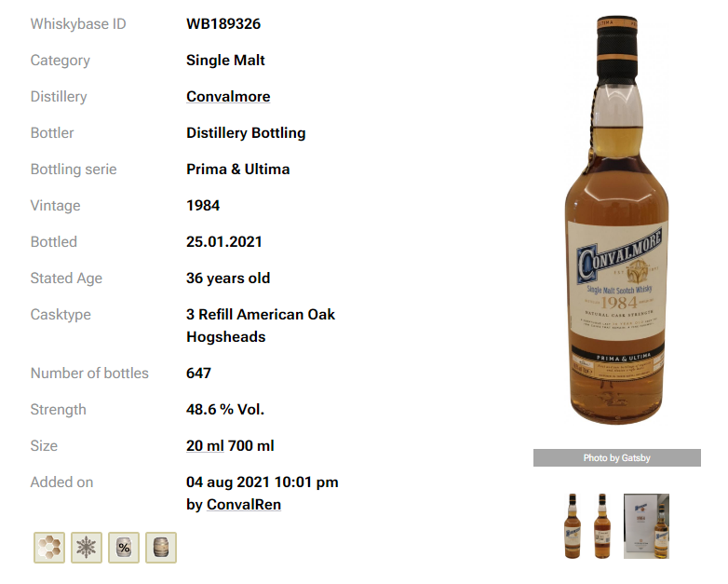Click the honeycomb natural colour icon

[49, 548]
